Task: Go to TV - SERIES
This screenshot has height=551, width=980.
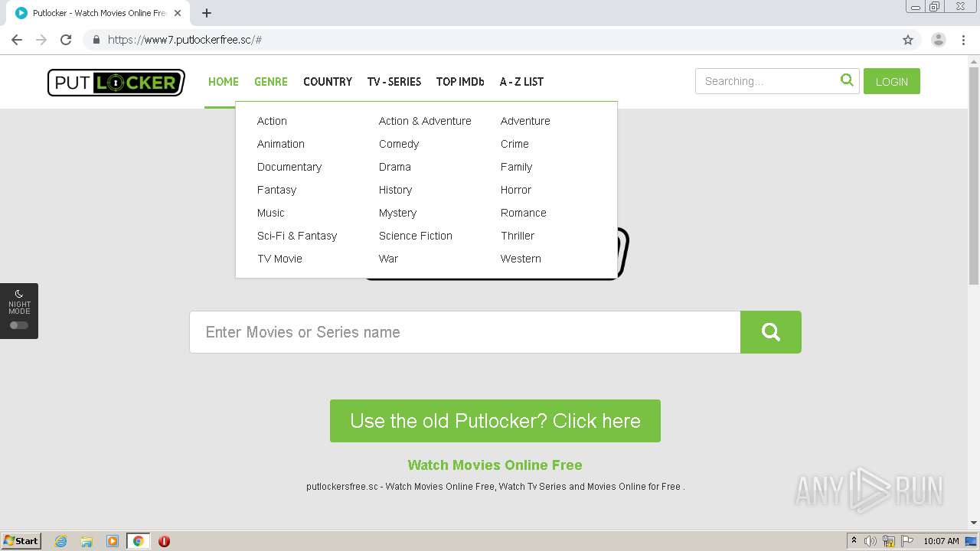Action: (394, 82)
